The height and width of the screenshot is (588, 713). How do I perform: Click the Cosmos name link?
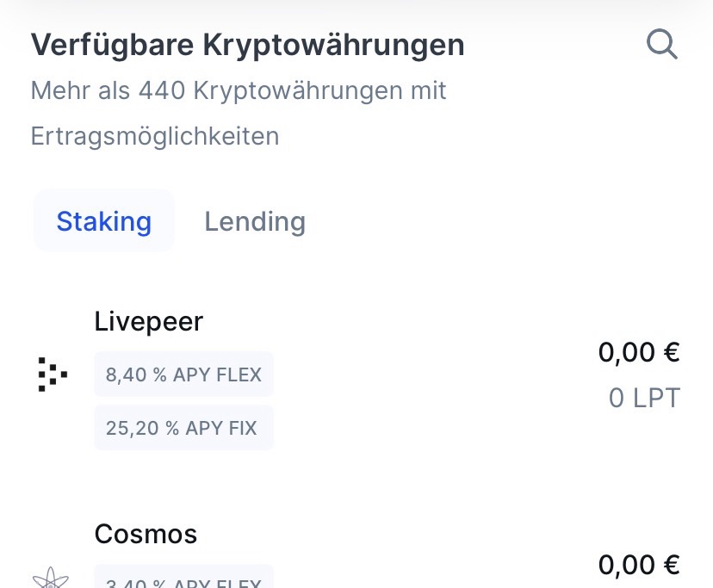(146, 534)
